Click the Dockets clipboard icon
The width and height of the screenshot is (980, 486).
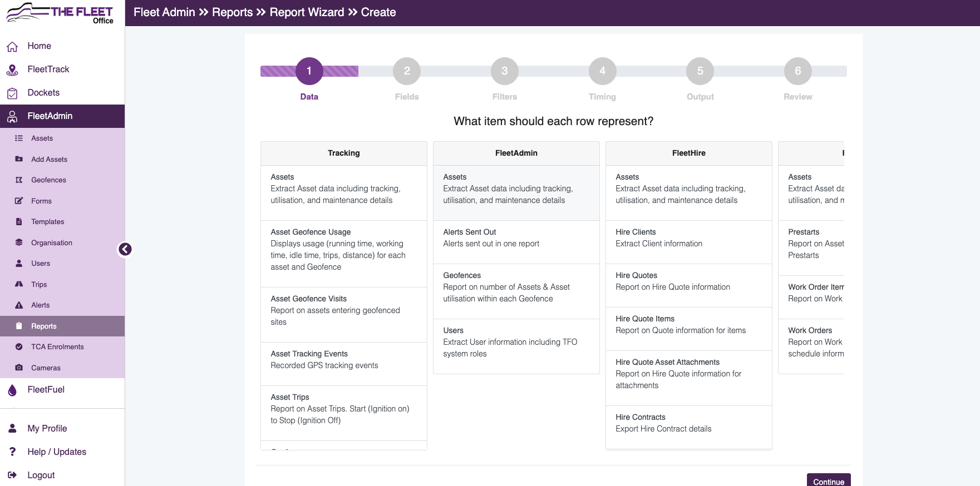coord(12,93)
